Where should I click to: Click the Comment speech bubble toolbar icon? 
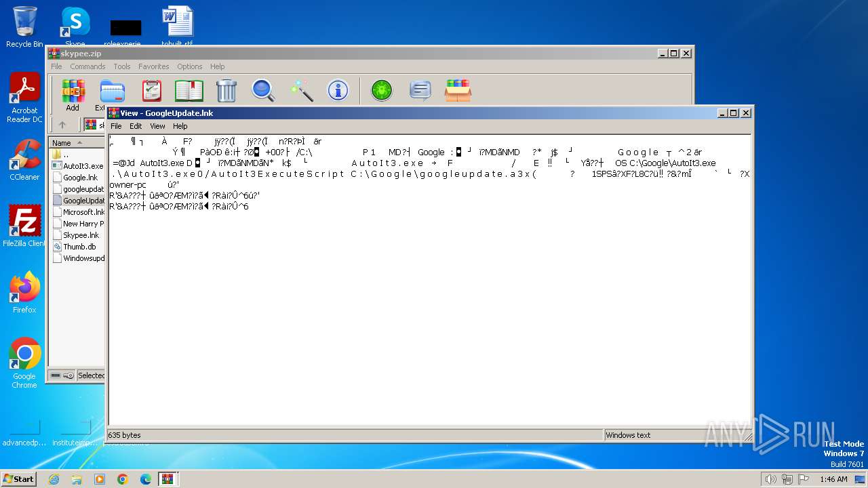(x=420, y=90)
